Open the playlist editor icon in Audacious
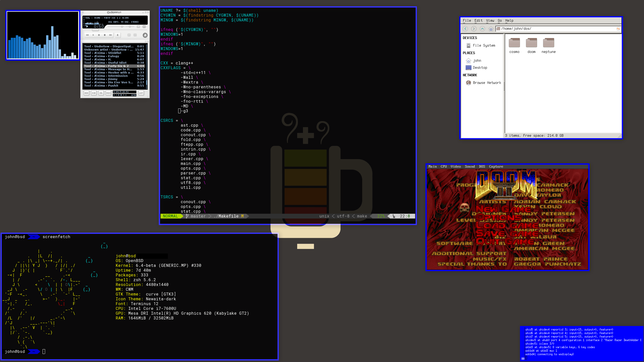 144,27
